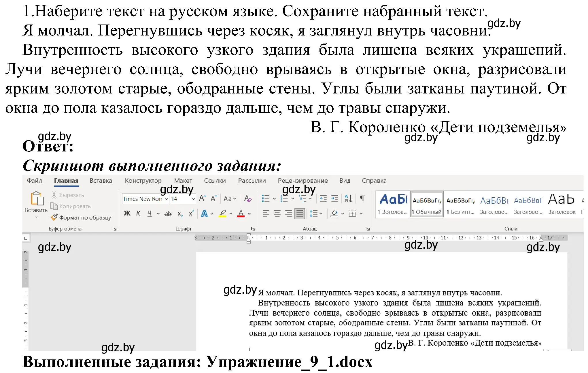Increase paragraph indent
The height and width of the screenshot is (373, 588).
pyautogui.click(x=334, y=198)
